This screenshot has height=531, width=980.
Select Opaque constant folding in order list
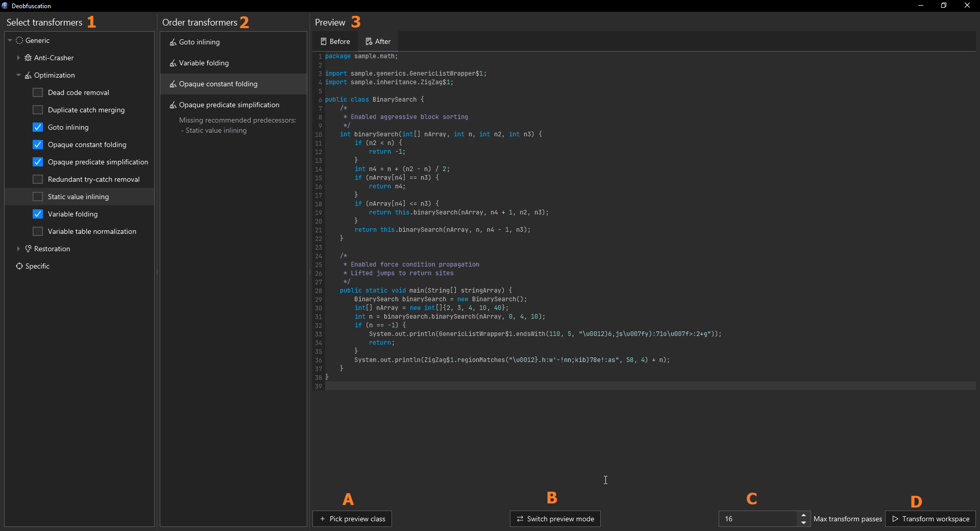[233, 84]
